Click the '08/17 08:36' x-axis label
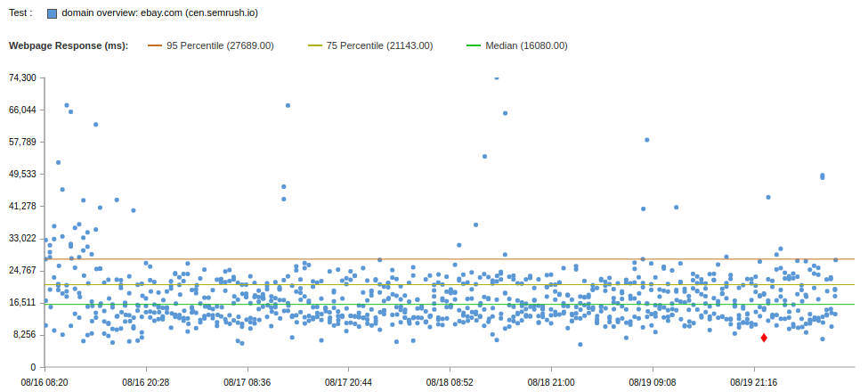 click(247, 382)
